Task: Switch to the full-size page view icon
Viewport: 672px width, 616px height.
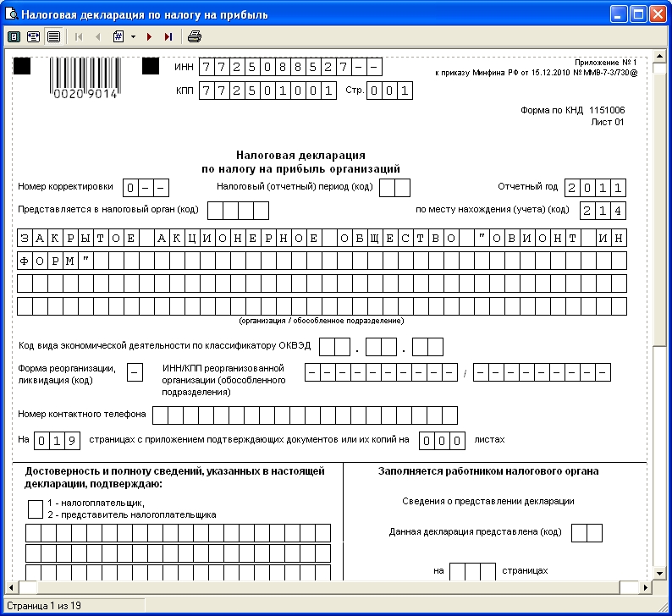Action: pyautogui.click(x=53, y=37)
